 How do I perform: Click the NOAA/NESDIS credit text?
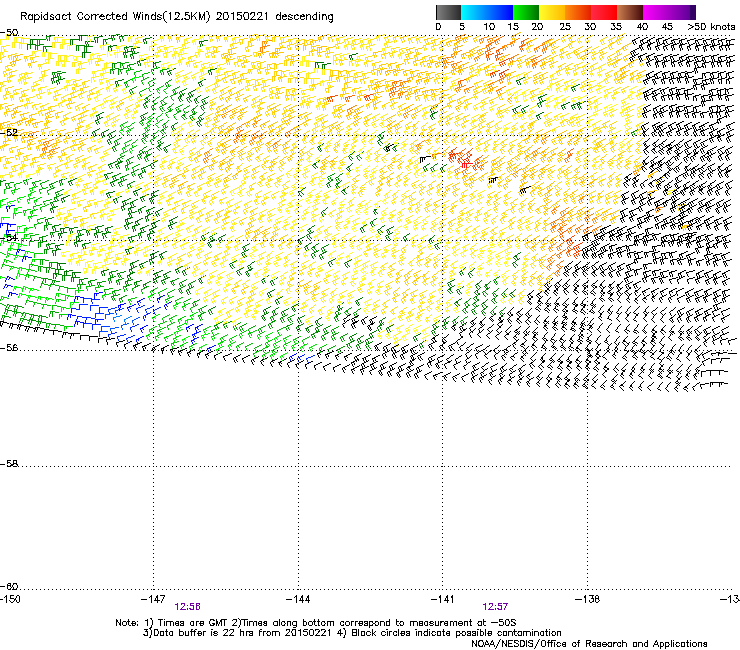coord(589,644)
